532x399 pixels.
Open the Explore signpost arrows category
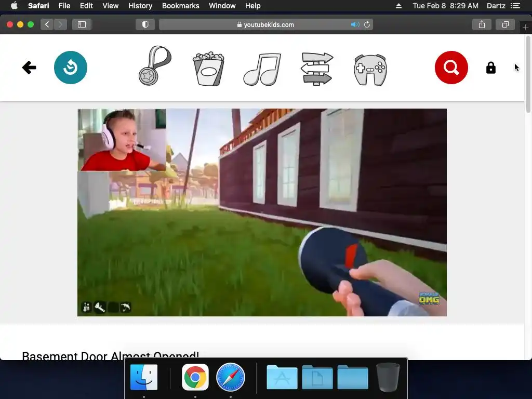click(x=317, y=69)
